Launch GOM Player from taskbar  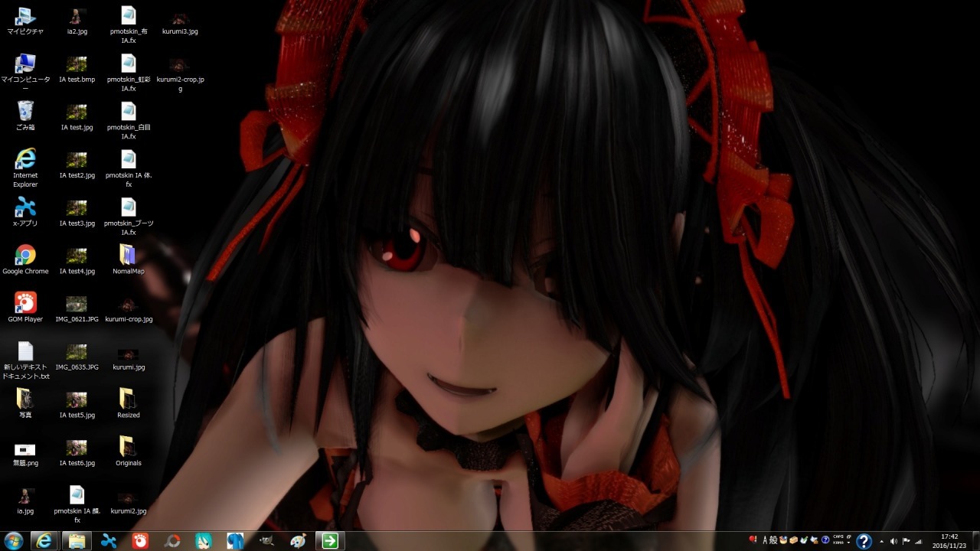click(140, 541)
